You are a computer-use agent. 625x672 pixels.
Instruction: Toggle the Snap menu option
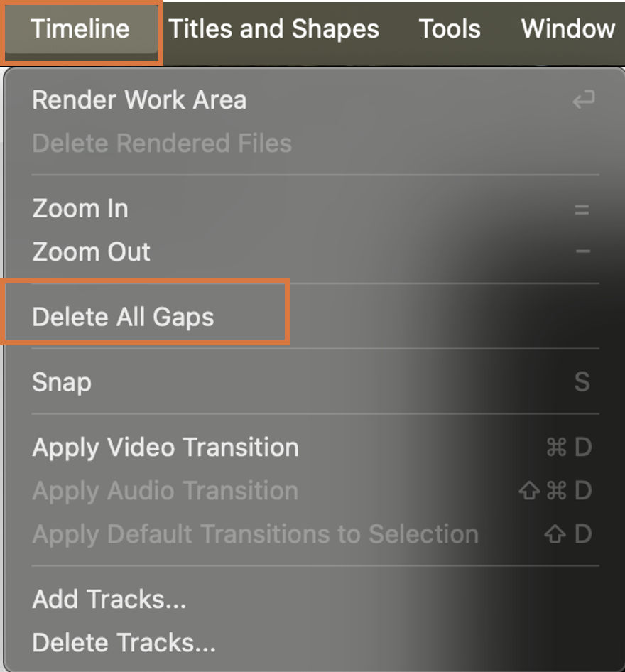62,382
